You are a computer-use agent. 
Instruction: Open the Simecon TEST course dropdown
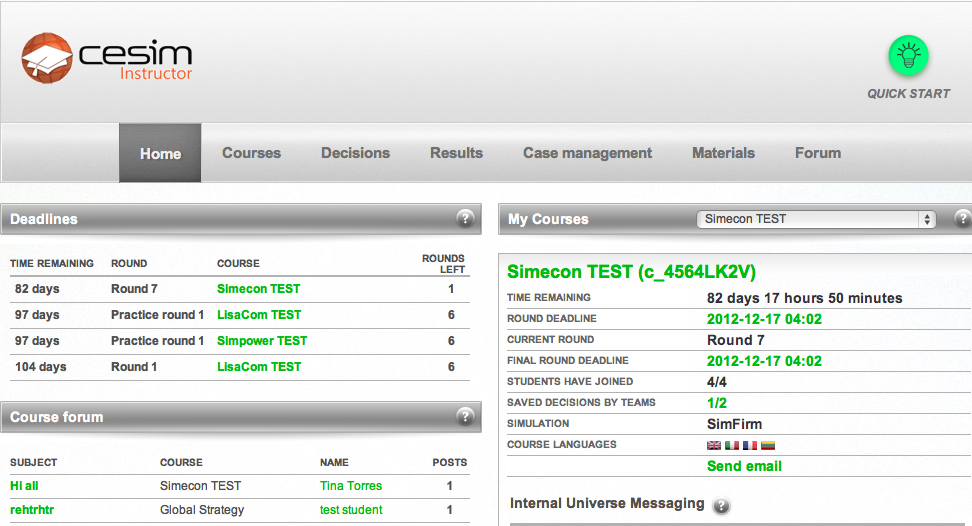pyautogui.click(x=815, y=219)
